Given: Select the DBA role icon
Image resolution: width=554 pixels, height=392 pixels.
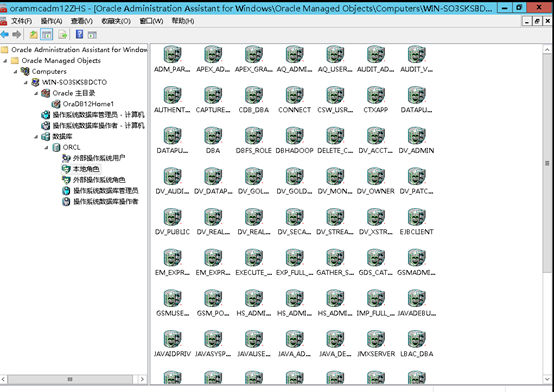Looking at the screenshot, I should click(x=213, y=136).
